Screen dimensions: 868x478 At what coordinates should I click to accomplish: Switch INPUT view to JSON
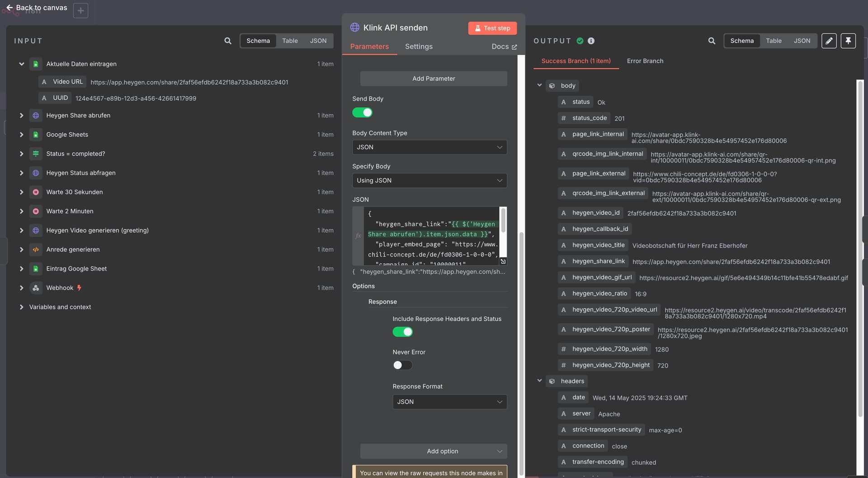pyautogui.click(x=318, y=41)
